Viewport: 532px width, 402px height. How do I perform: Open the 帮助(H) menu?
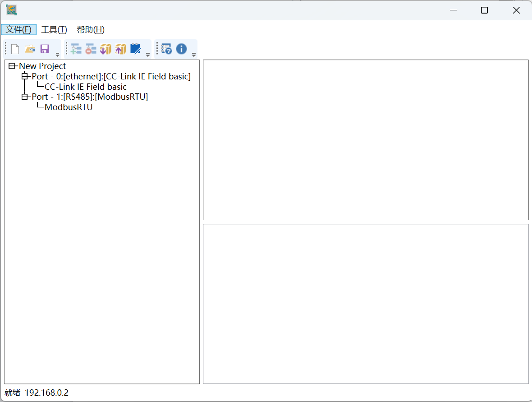pyautogui.click(x=91, y=29)
